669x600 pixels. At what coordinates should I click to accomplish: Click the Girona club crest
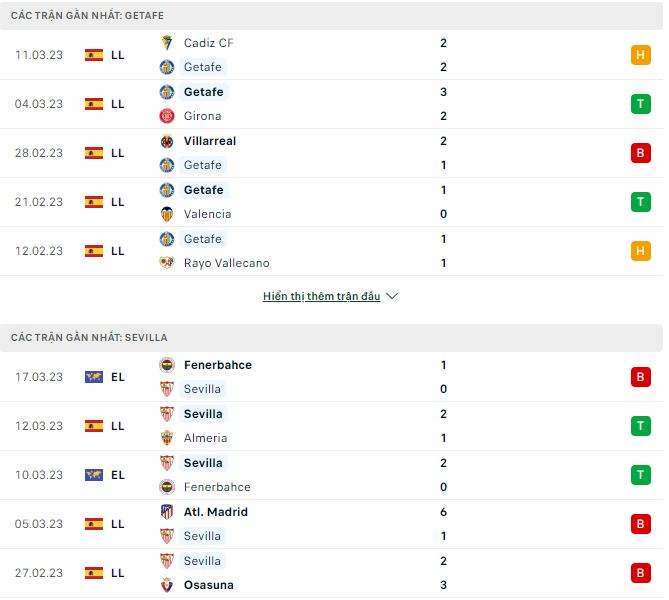(x=167, y=116)
